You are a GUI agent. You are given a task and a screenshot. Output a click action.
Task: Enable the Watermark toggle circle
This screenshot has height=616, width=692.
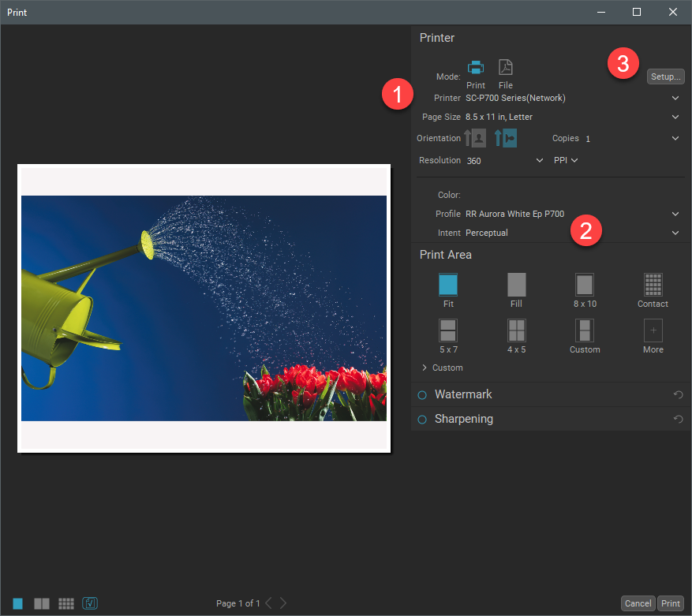(x=421, y=395)
